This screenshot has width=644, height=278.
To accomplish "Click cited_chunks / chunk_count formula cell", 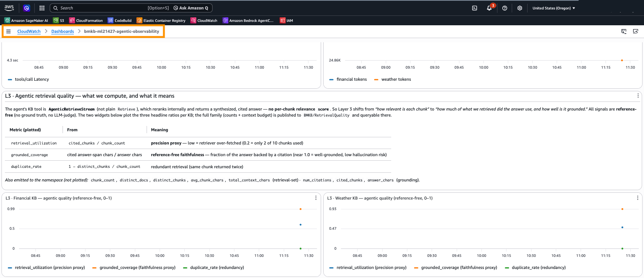I will (x=97, y=143).
